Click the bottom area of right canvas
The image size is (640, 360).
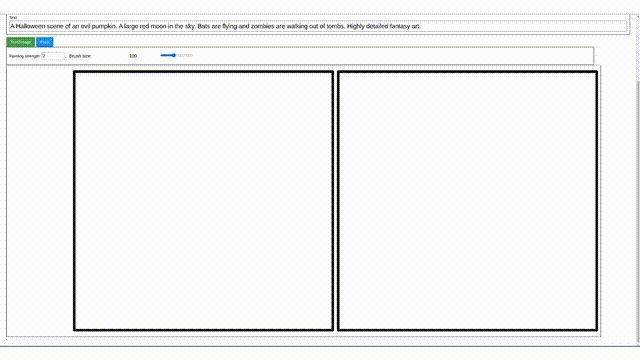[467, 318]
